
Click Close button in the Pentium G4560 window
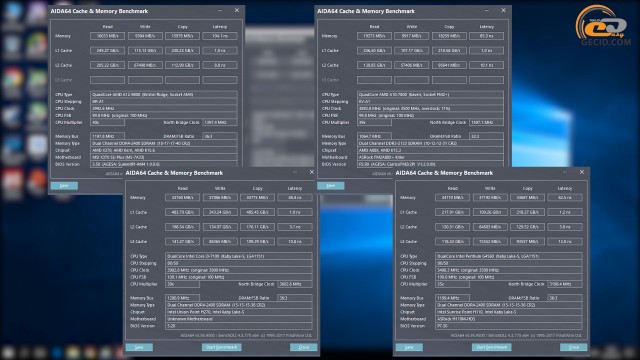(x=573, y=347)
